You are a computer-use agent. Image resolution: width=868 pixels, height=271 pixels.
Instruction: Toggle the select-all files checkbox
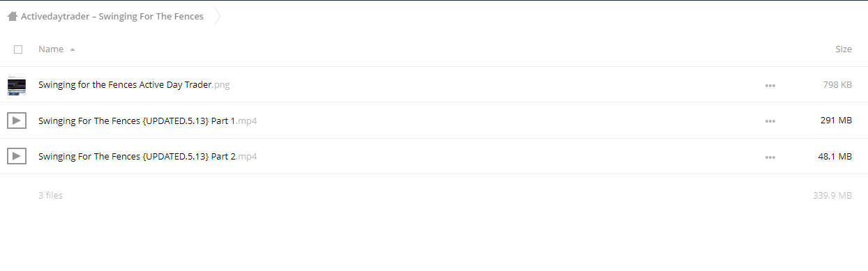pyautogui.click(x=18, y=49)
